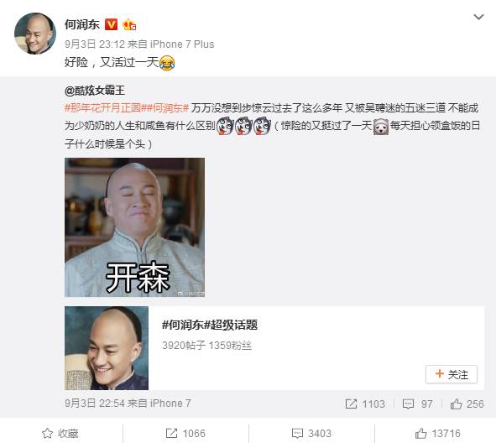
Task: Follow the super topic with 关注 button
Action: [452, 374]
